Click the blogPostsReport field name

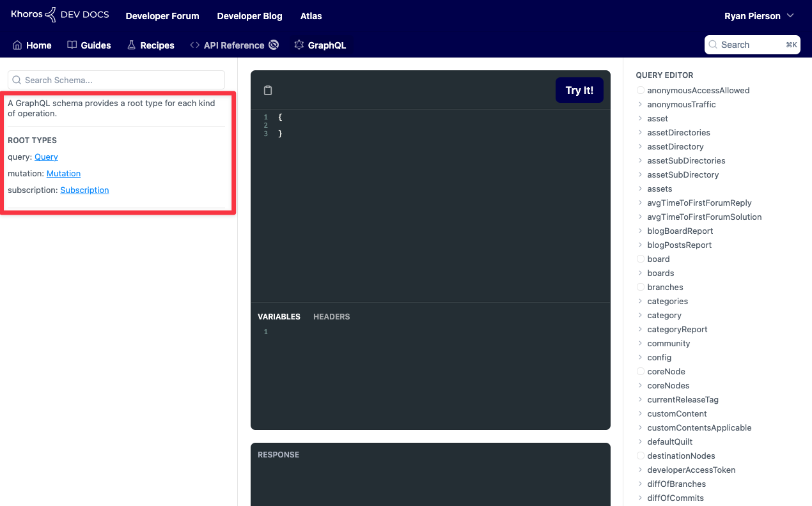coord(679,245)
